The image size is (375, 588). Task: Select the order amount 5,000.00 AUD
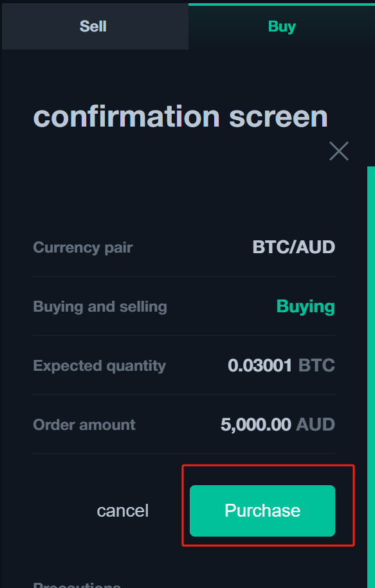click(283, 425)
